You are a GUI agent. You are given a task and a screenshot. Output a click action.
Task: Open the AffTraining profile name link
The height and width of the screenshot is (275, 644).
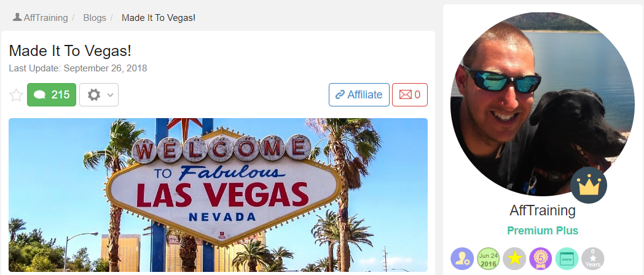click(543, 210)
